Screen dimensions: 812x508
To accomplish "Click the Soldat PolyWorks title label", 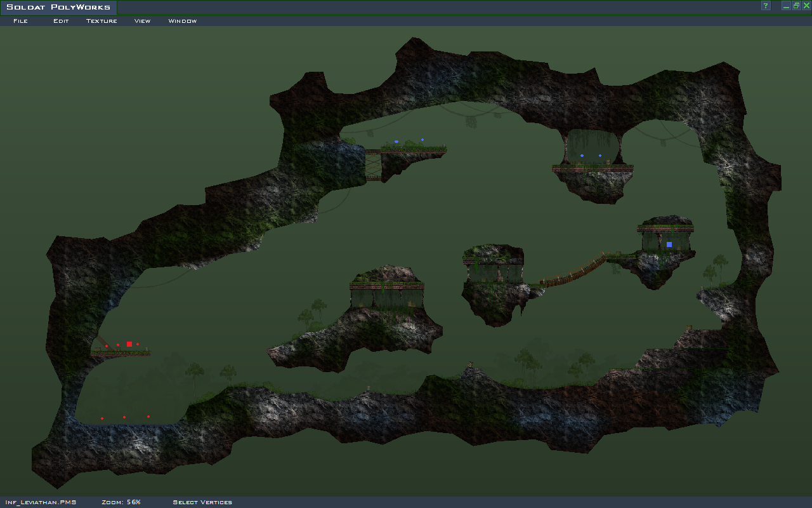I will (58, 8).
